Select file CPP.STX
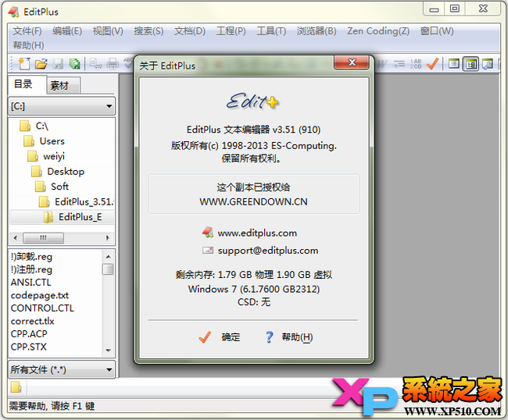 point(28,347)
